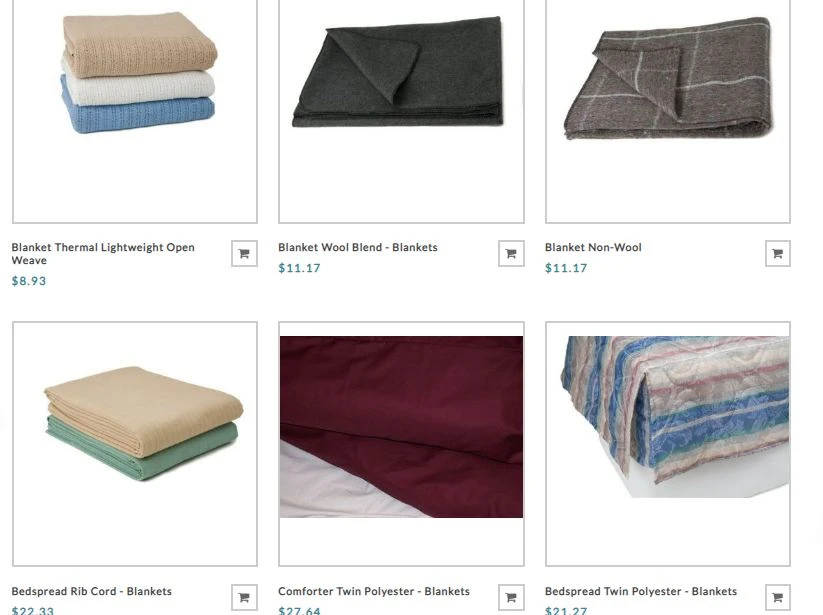Open Bedspread Rib Cord - Blankets link
Viewport: 823px width, 615px height.
pyautogui.click(x=91, y=591)
